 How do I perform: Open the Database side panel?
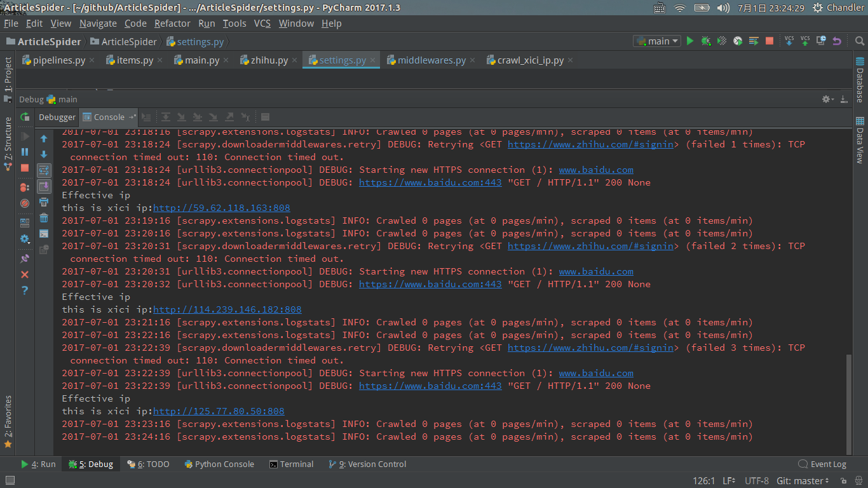(860, 79)
